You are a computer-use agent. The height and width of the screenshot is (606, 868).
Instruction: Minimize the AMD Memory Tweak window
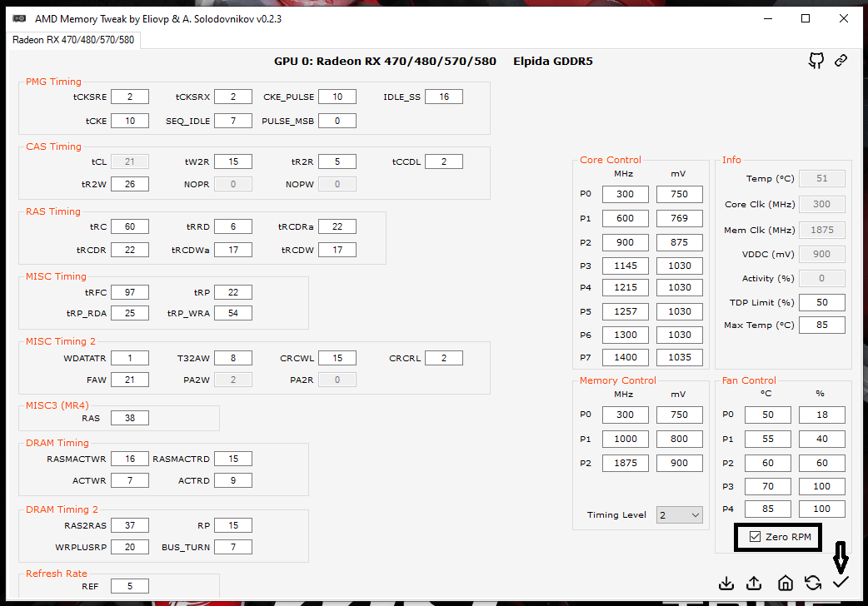click(768, 18)
